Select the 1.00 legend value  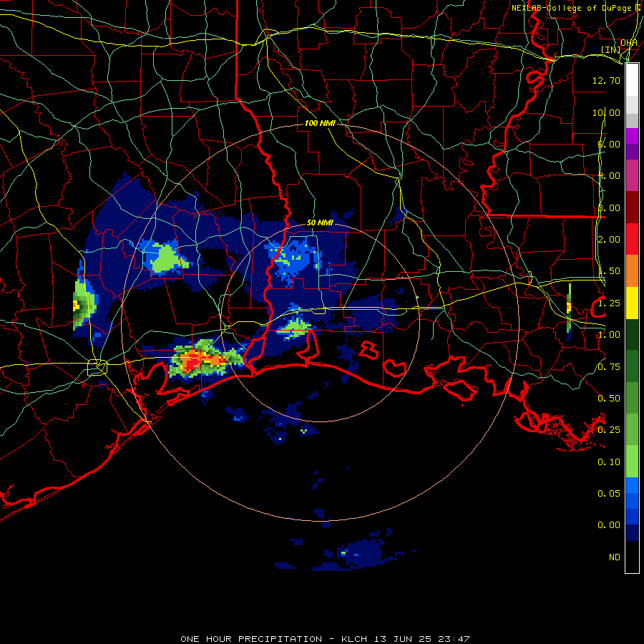pyautogui.click(x=609, y=335)
